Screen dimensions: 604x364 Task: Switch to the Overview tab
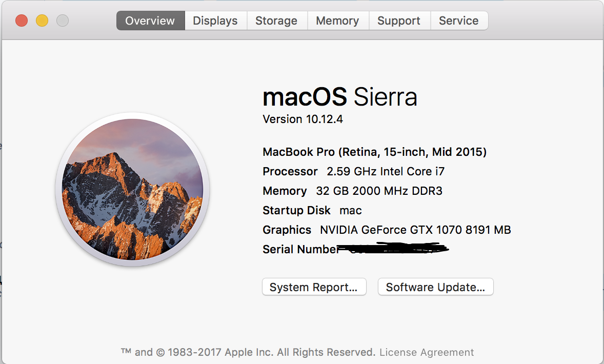point(150,21)
